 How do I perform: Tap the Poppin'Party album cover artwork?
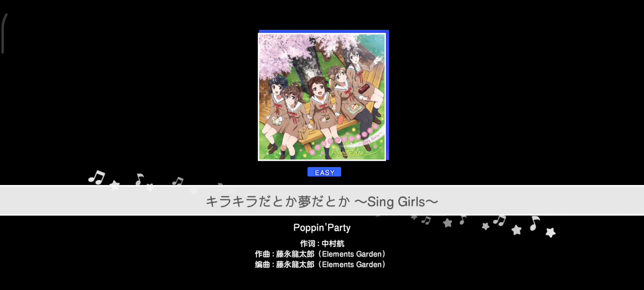click(x=322, y=97)
